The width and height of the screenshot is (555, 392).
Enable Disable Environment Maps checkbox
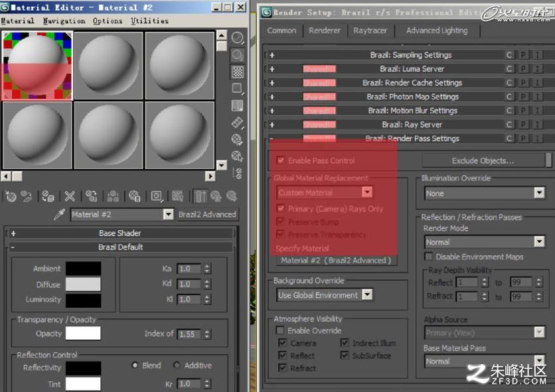pyautogui.click(x=428, y=257)
